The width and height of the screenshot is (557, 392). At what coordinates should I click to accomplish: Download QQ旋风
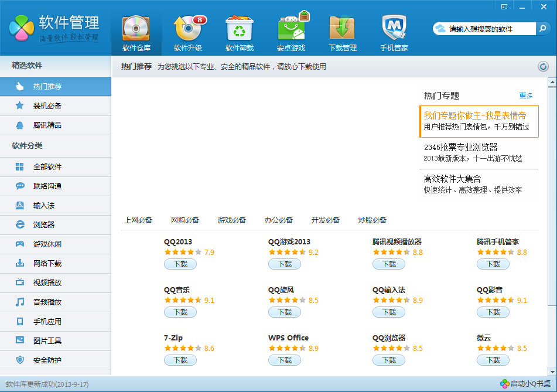(x=285, y=312)
